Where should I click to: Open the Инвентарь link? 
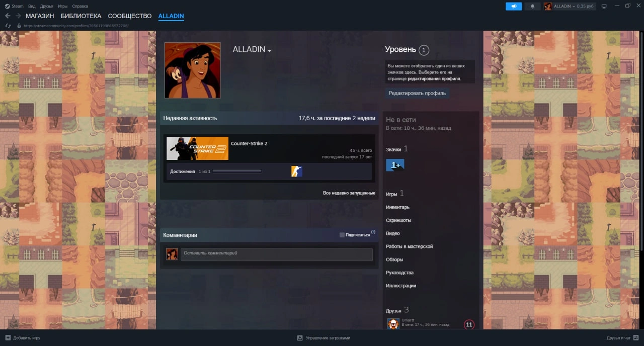click(397, 207)
